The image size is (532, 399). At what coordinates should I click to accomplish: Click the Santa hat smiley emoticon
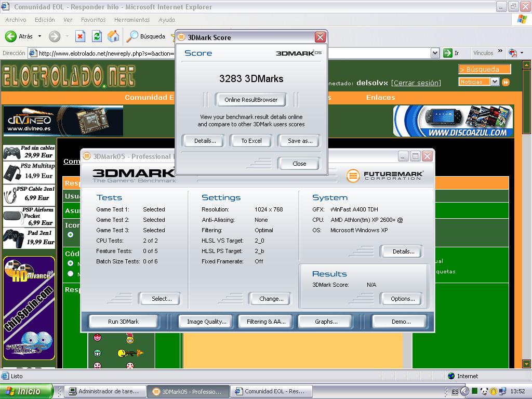pyautogui.click(x=130, y=338)
